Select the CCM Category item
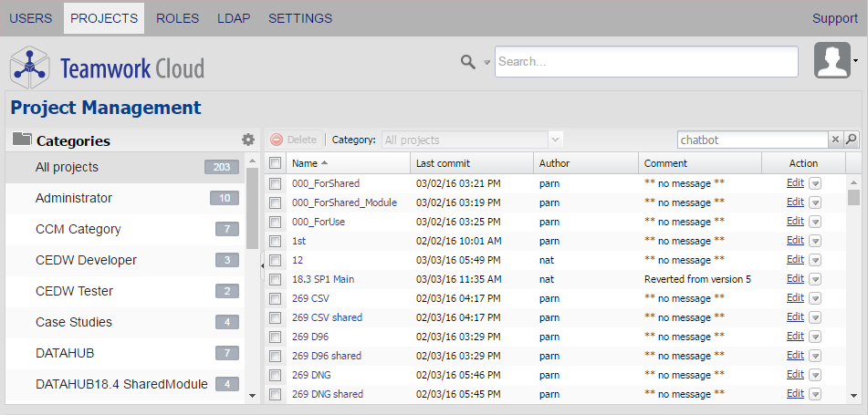This screenshot has width=868, height=415. click(x=125, y=230)
